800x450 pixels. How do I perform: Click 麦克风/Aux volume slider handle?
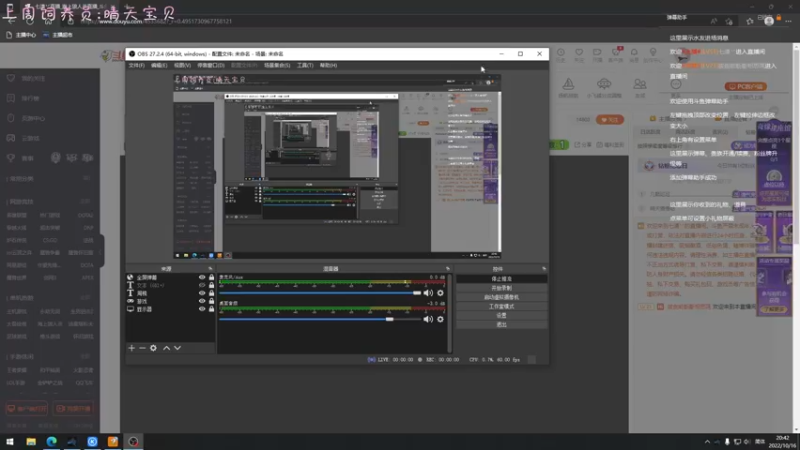point(417,293)
